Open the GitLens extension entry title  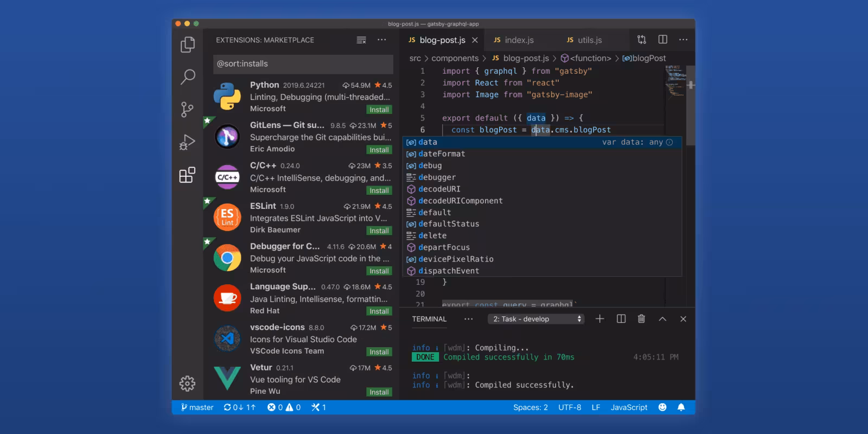pyautogui.click(x=287, y=125)
